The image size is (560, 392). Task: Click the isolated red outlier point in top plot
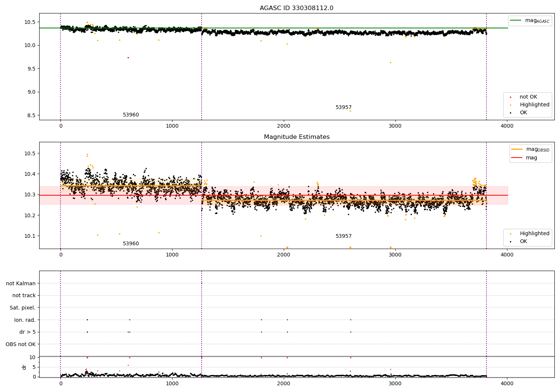pos(128,57)
